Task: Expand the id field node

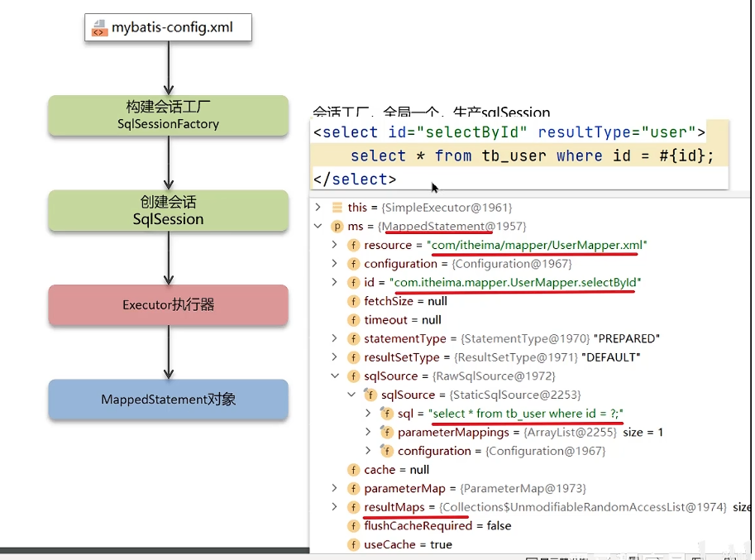Action: 335,282
